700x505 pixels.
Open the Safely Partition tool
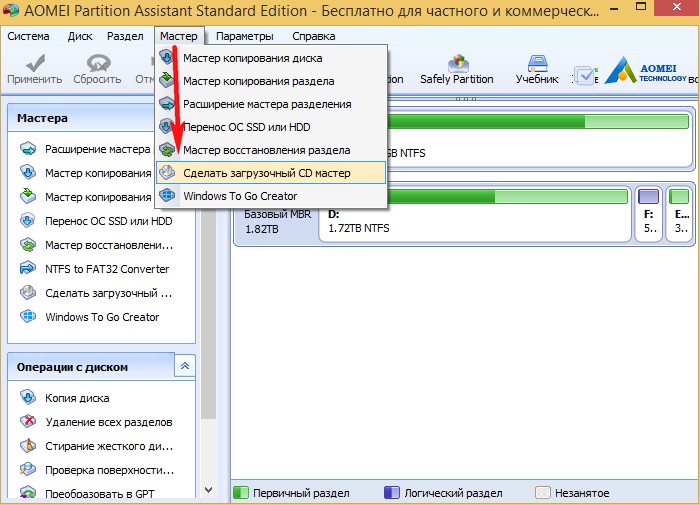point(456,70)
